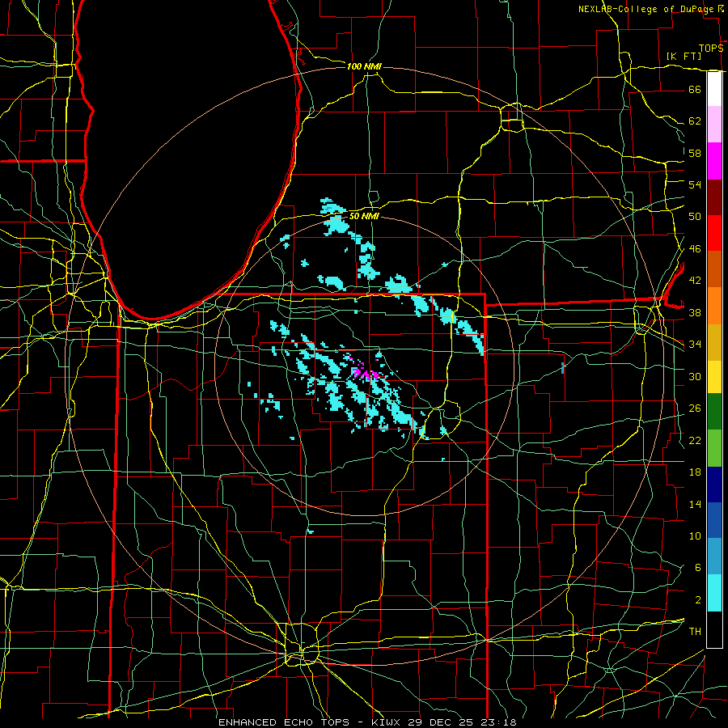Click the medium blue legend swatch
The height and width of the screenshot is (728, 728).
[x=714, y=520]
